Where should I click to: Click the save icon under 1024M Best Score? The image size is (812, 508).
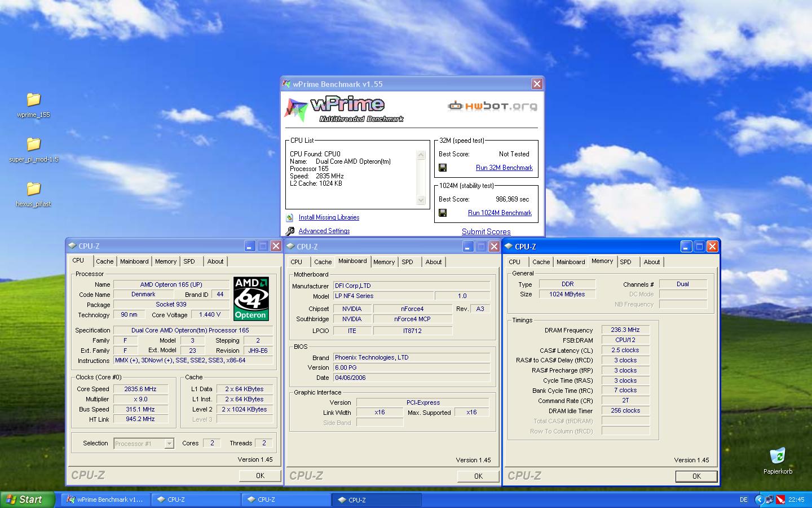point(443,213)
